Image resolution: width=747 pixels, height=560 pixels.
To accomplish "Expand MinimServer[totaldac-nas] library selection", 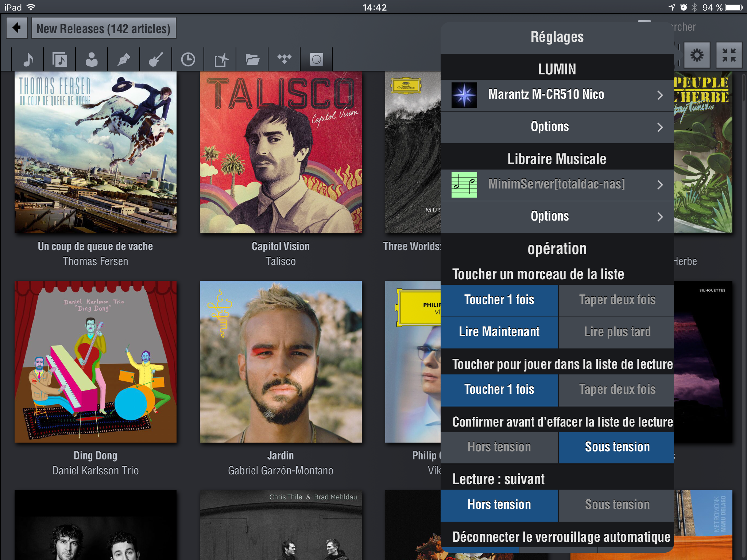I will [x=557, y=185].
